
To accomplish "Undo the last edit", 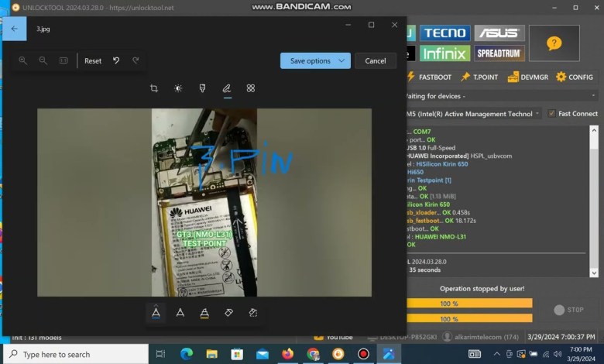I will [x=116, y=60].
